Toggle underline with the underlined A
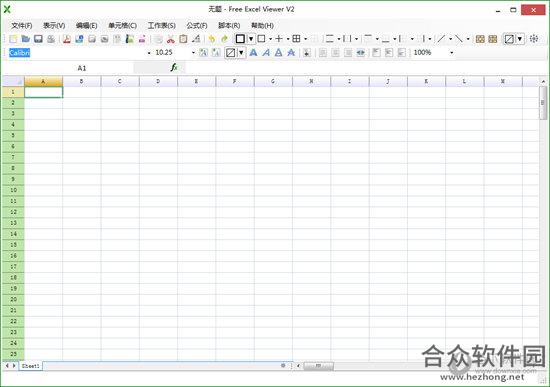The width and height of the screenshot is (550, 387). [x=279, y=53]
